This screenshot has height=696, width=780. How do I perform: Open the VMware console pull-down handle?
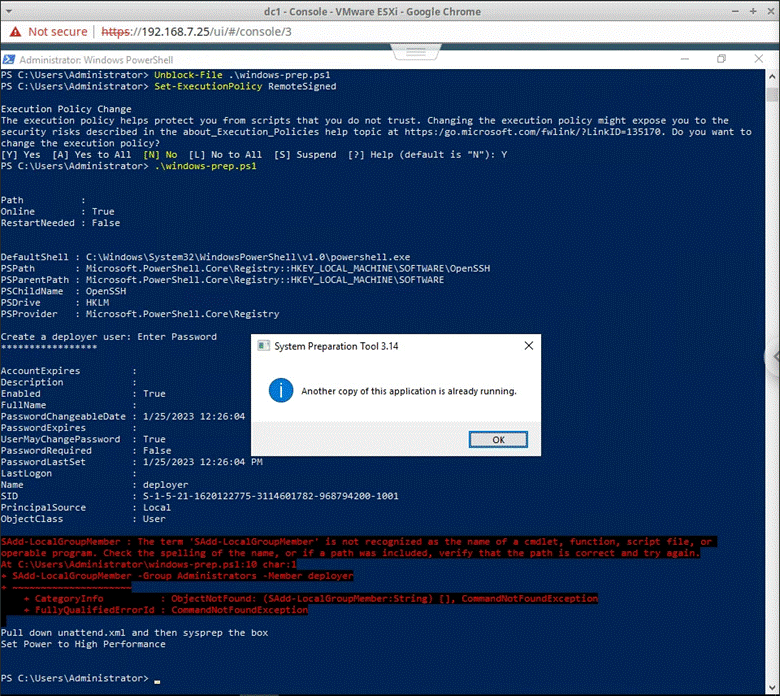point(416,52)
